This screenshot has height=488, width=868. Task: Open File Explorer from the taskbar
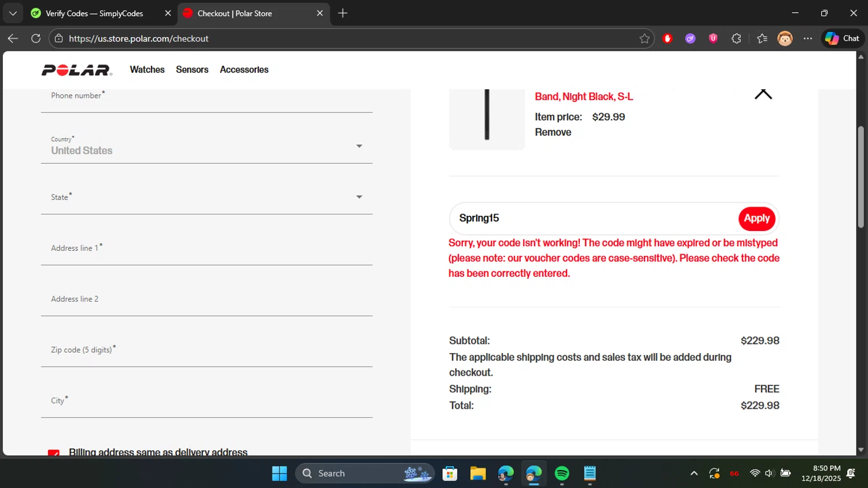[478, 474]
